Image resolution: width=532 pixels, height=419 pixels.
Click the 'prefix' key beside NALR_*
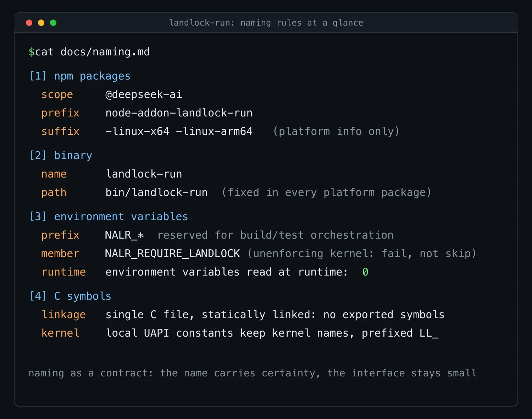(60, 235)
